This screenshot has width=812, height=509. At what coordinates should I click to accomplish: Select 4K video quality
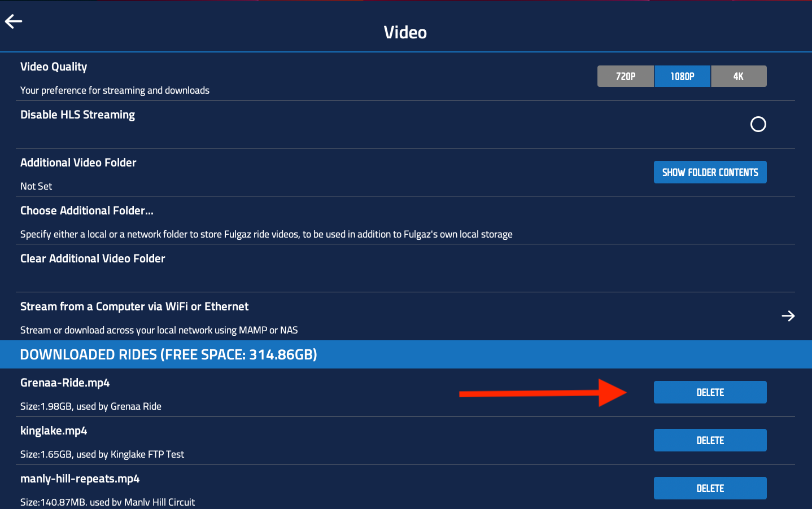click(x=739, y=76)
